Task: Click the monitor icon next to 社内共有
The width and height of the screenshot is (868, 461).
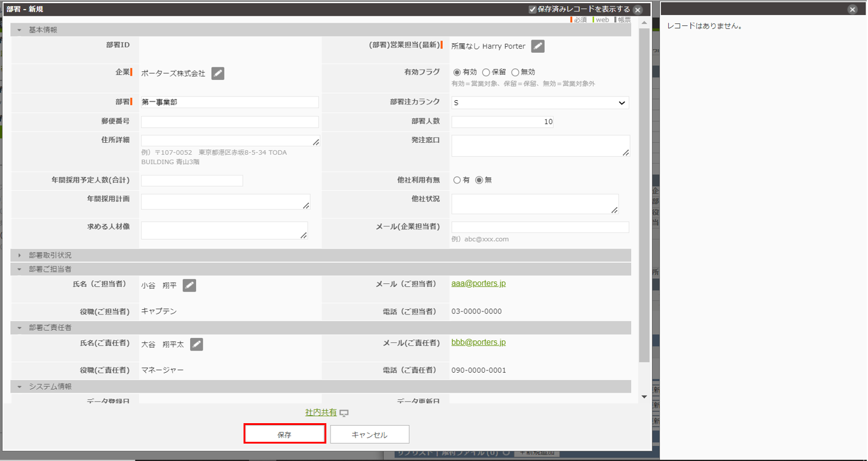Action: tap(344, 413)
